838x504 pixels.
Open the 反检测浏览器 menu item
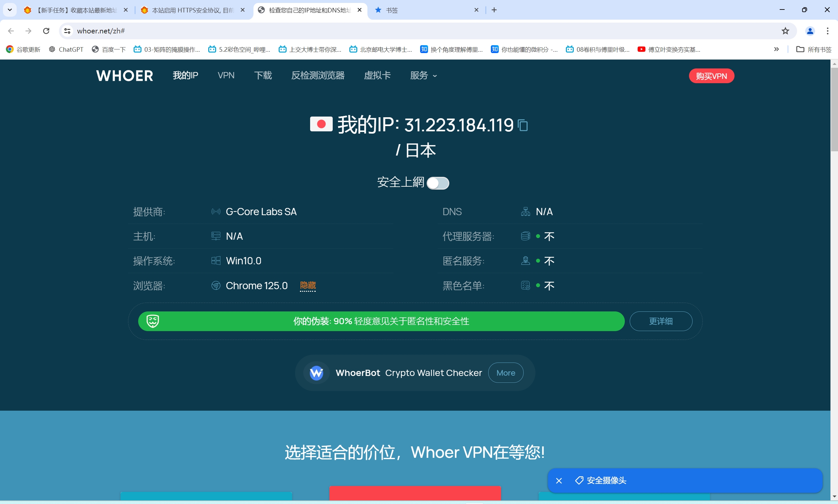coord(318,75)
